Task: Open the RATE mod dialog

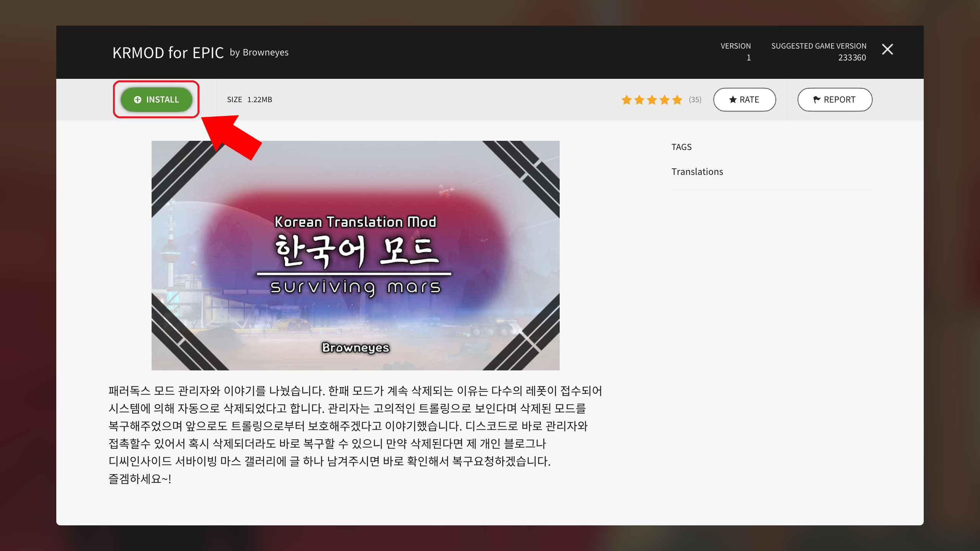Action: tap(745, 99)
